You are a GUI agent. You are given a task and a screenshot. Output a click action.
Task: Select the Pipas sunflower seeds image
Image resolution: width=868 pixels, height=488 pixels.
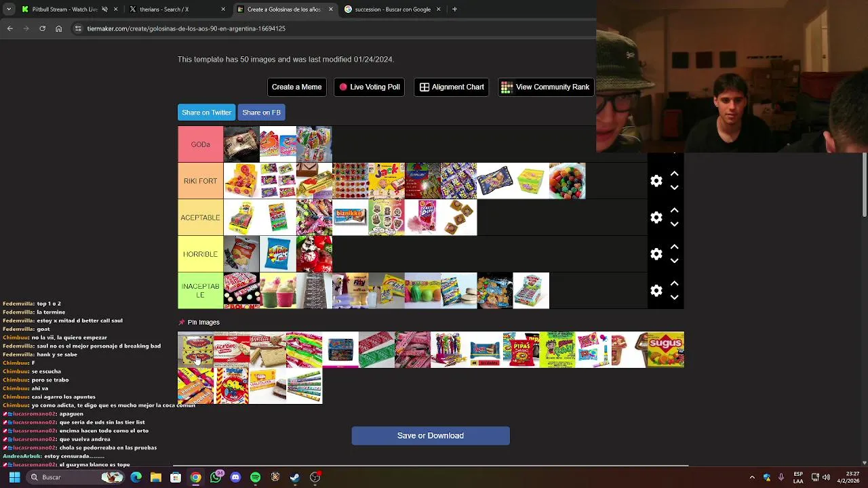pos(521,350)
